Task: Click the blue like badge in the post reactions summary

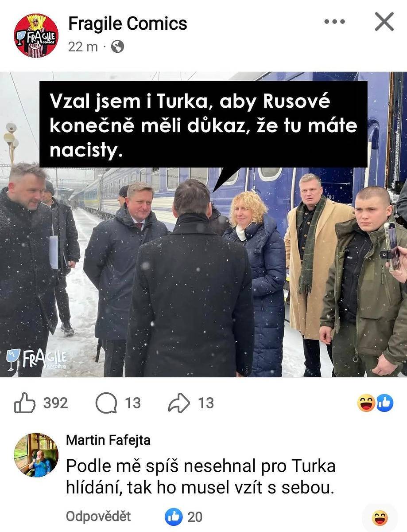Action: pos(385,403)
